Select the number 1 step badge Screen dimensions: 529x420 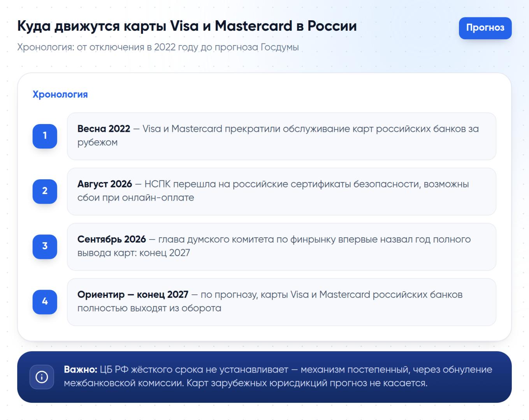click(x=45, y=136)
